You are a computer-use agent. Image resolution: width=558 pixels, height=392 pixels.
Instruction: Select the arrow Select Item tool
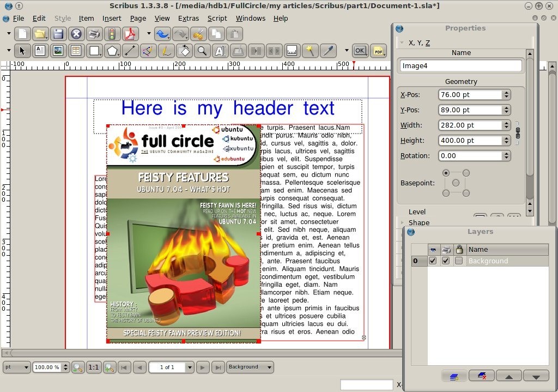(22, 51)
